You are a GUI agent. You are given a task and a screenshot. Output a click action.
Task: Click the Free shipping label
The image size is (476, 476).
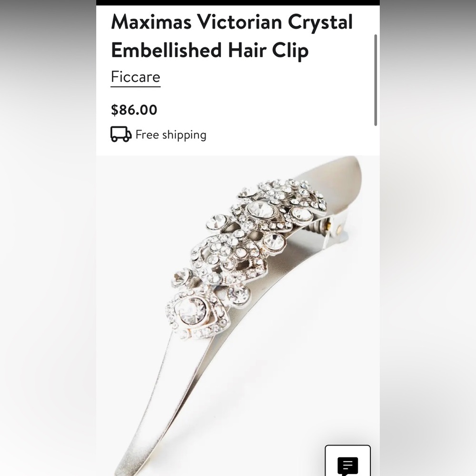(171, 135)
